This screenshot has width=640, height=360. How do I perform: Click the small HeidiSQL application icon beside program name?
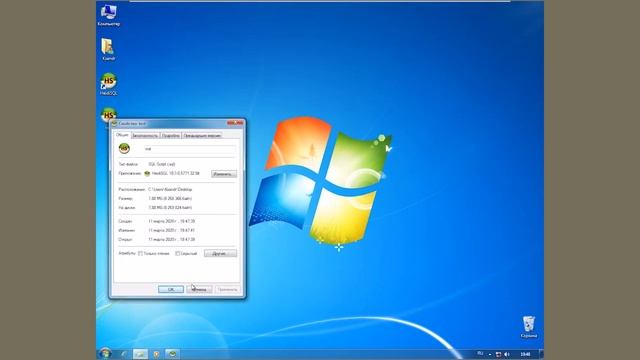coord(147,173)
